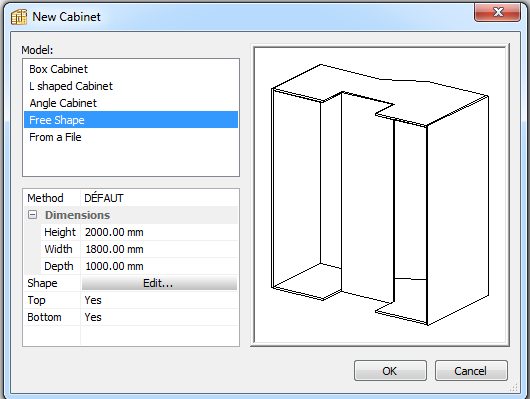Select the Top property label
530x399 pixels.
coord(36,300)
